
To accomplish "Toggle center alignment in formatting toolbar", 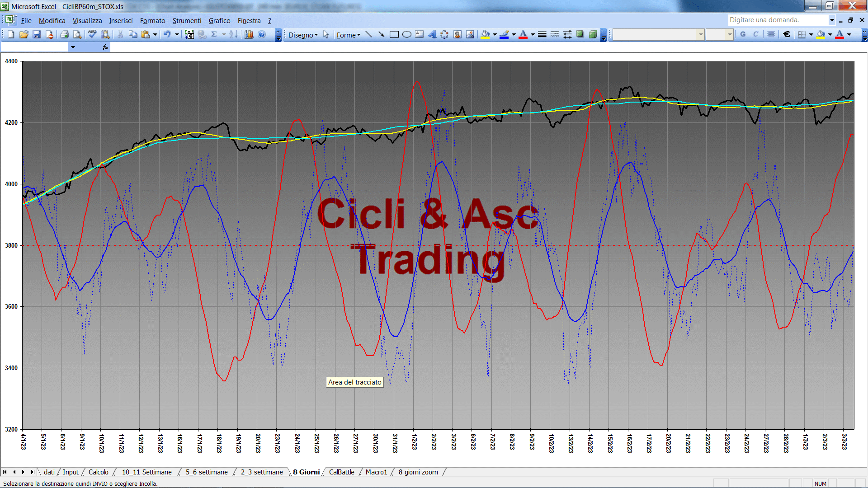I will click(x=771, y=34).
